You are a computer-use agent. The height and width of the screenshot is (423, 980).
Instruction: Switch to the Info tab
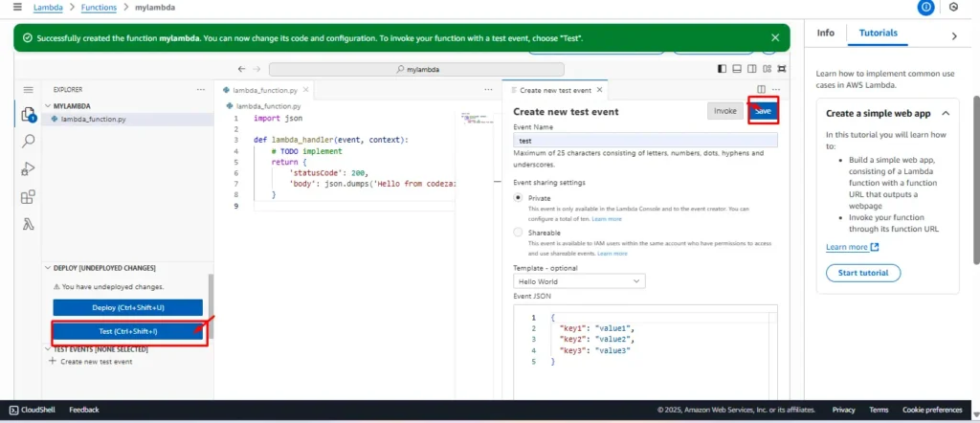click(826, 33)
